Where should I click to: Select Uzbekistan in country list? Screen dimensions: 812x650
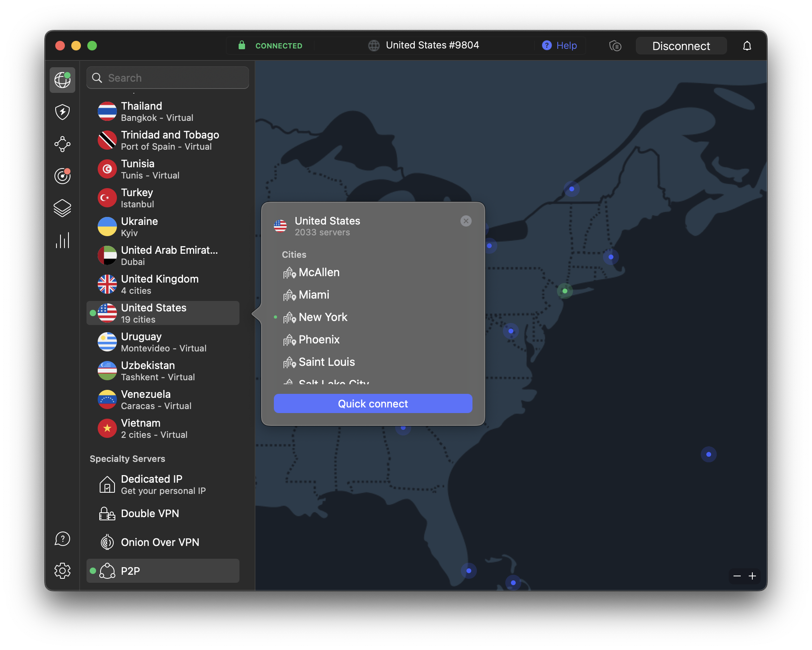click(163, 371)
